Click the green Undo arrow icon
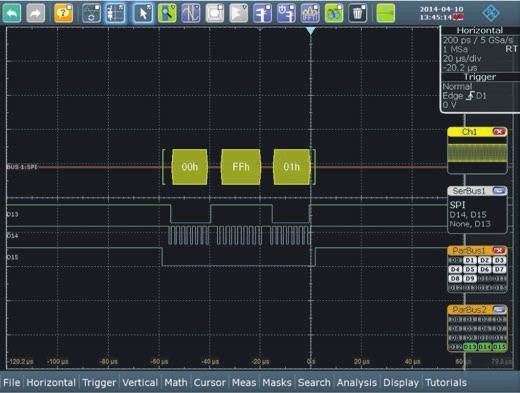 12,13
